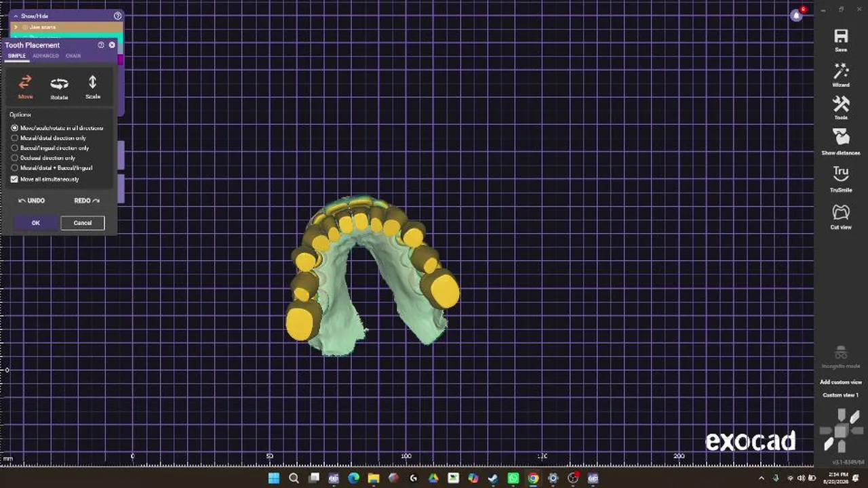Open Task View on taskbar
This screenshot has height=488, width=868.
[313, 479]
